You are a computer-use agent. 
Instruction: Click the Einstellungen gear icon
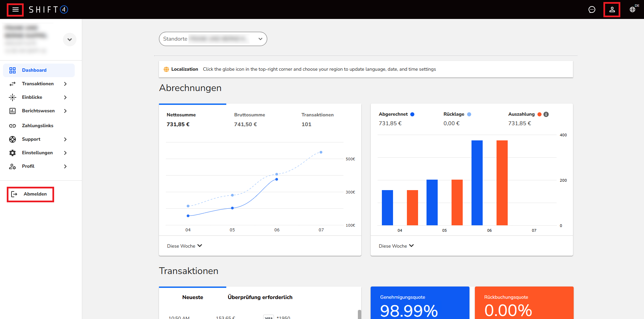click(13, 153)
